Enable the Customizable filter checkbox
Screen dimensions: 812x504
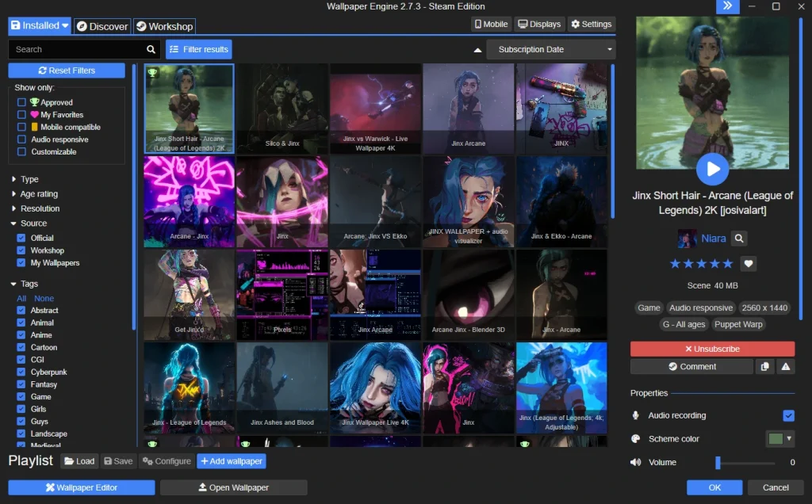21,151
